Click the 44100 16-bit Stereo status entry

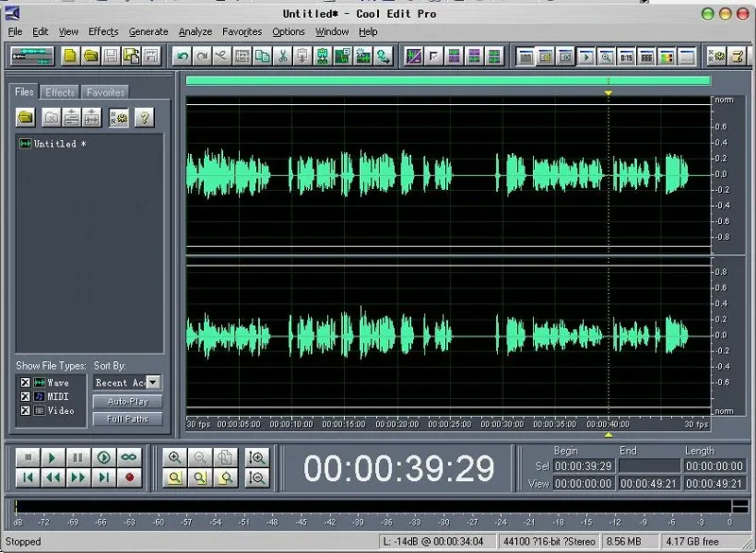(x=549, y=542)
